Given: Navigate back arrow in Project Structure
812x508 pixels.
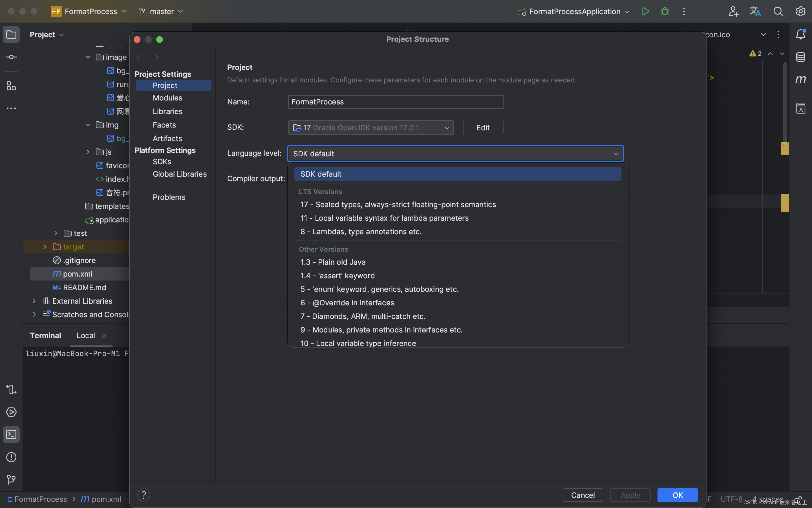Looking at the screenshot, I should click(x=140, y=57).
